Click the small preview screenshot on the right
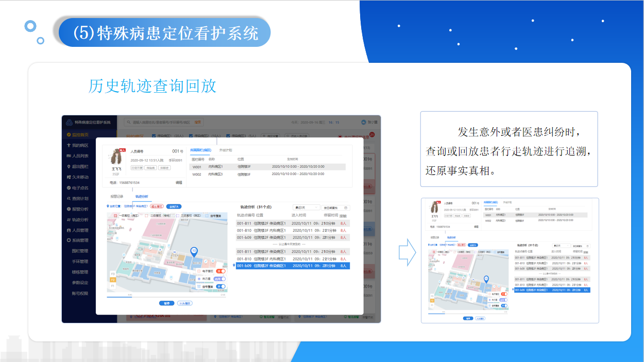Viewport: 644px width, 362px height. pyautogui.click(x=510, y=261)
